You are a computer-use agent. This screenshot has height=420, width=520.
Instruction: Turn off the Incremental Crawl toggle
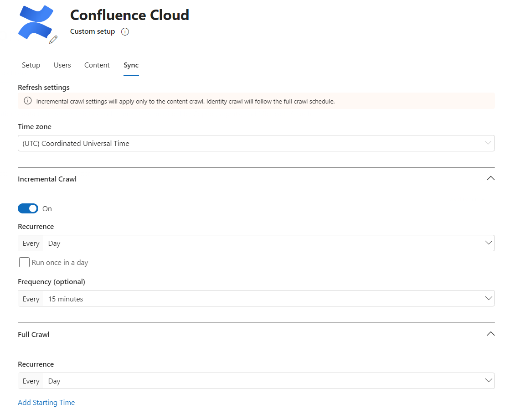(28, 208)
